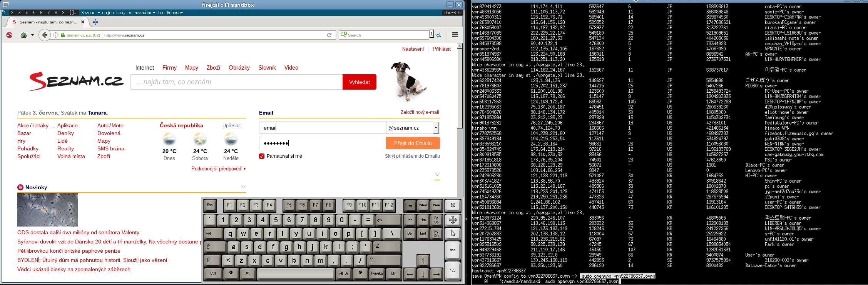This screenshot has height=285, width=868.
Task: Open the Nastavení link
Action: coord(413,49)
